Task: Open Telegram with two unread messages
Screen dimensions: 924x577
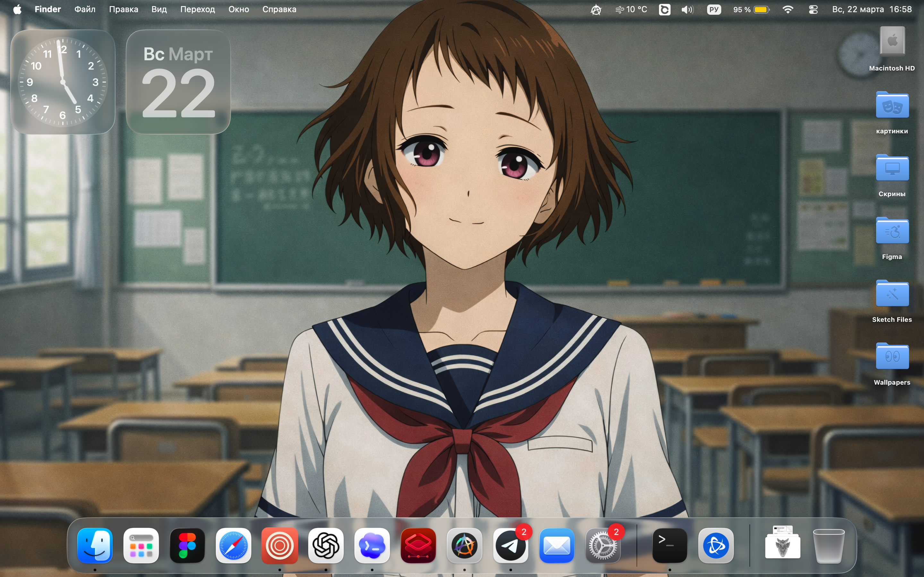Action: (510, 546)
